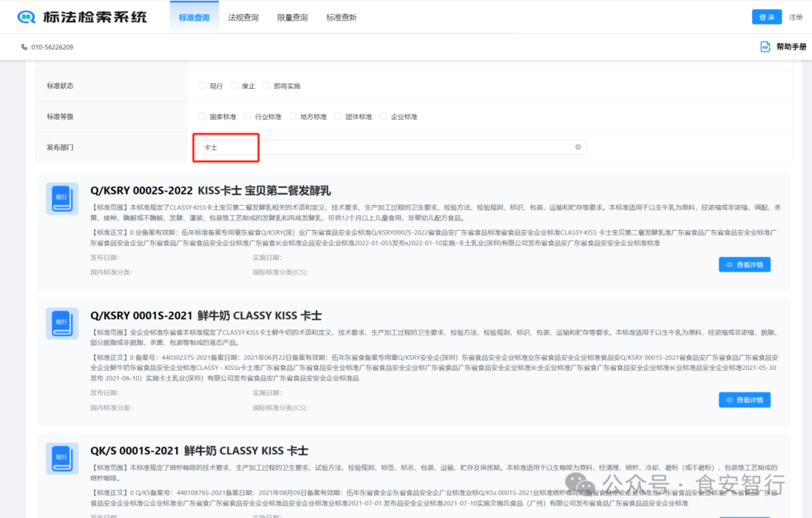
Task: Open the 标准查新 tab
Action: 341,17
